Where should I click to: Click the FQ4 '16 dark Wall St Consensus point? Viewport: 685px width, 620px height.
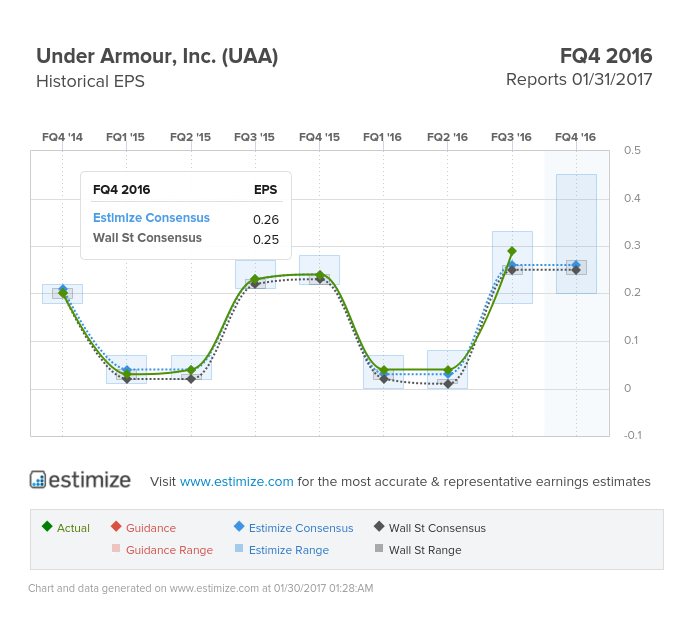576,270
